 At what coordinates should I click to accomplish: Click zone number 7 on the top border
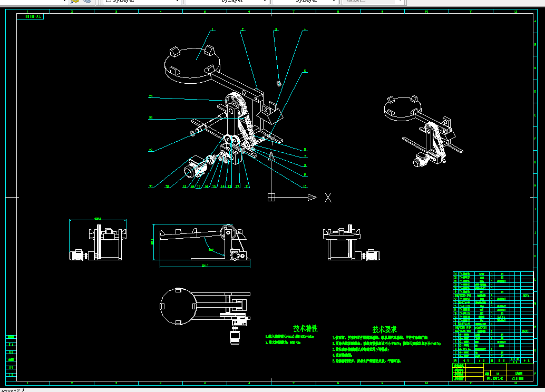294,12
